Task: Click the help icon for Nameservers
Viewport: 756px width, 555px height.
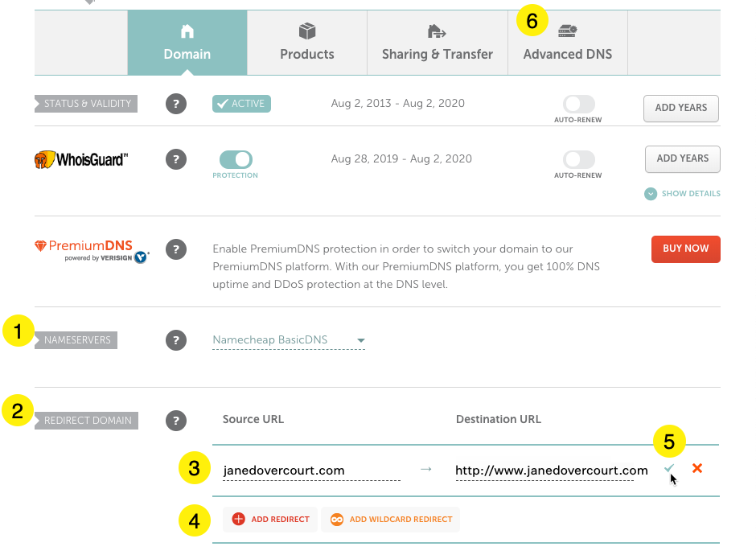Action: point(176,340)
